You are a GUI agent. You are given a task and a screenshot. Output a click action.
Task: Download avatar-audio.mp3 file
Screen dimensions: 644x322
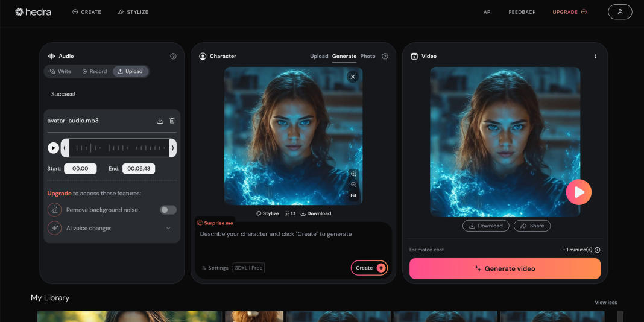click(x=160, y=121)
